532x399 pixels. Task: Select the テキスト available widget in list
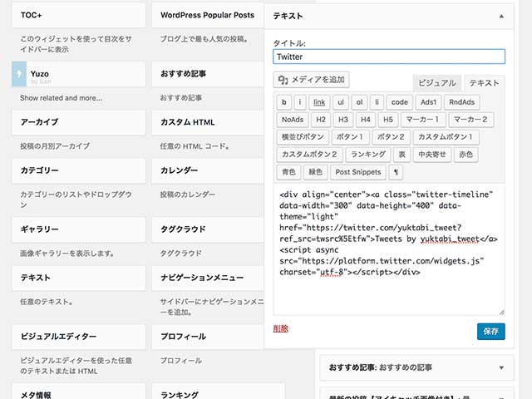[79, 278]
